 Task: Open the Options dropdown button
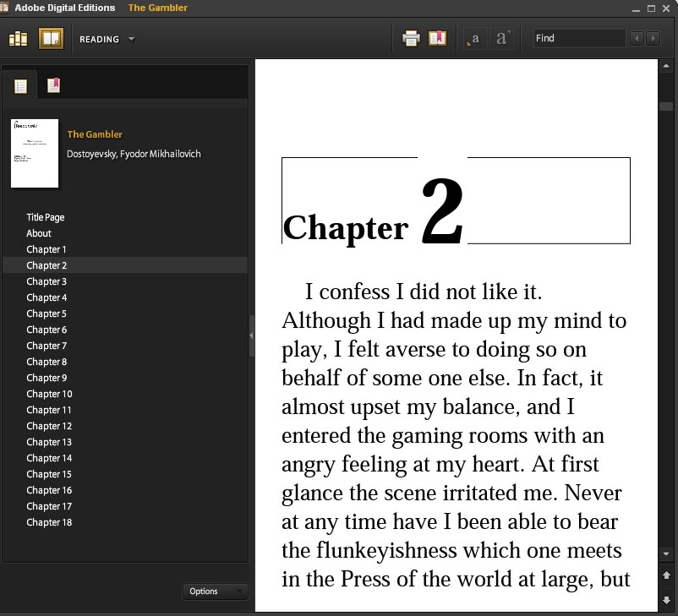pos(215,591)
